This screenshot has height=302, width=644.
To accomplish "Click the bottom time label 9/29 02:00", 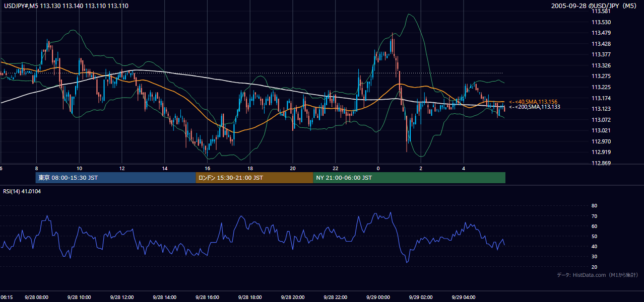I will click(421, 297).
